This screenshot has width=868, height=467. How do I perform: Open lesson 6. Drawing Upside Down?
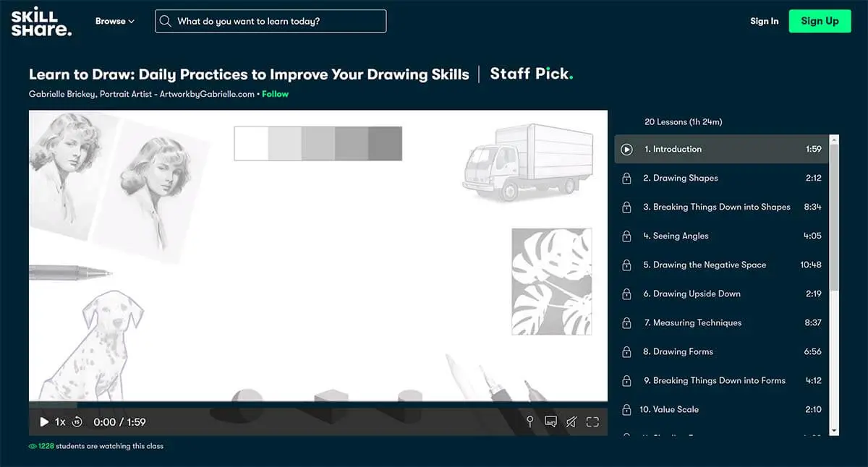point(721,294)
